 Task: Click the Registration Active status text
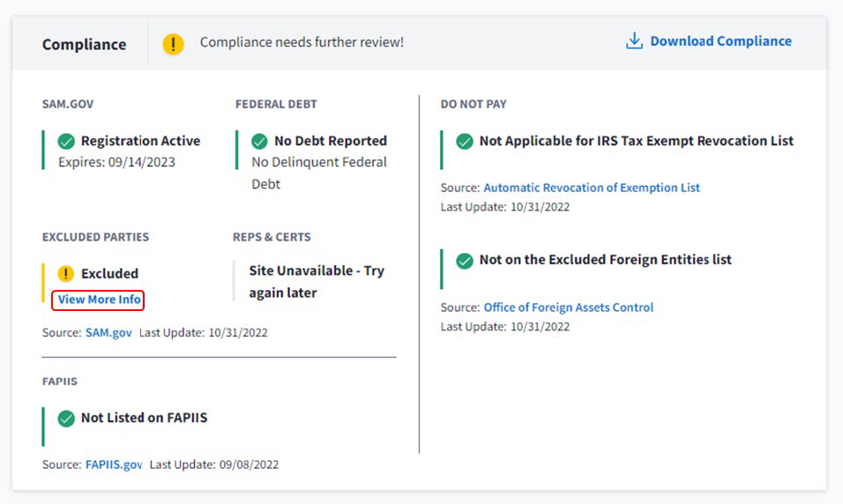[140, 141]
